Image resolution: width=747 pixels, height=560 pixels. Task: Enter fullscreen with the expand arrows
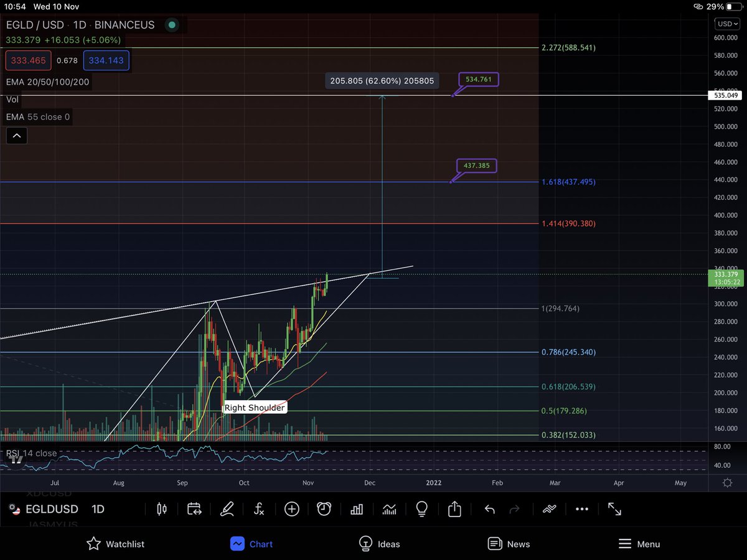pyautogui.click(x=614, y=509)
